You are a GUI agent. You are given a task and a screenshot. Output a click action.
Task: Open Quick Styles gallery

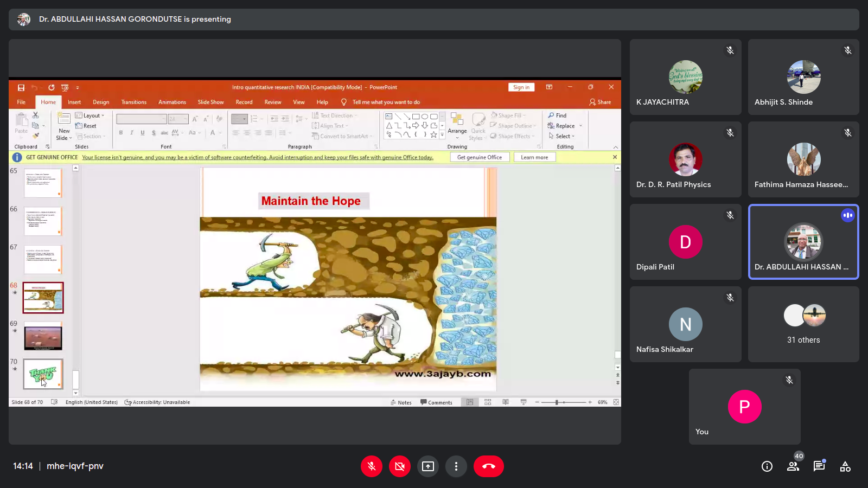pos(478,126)
